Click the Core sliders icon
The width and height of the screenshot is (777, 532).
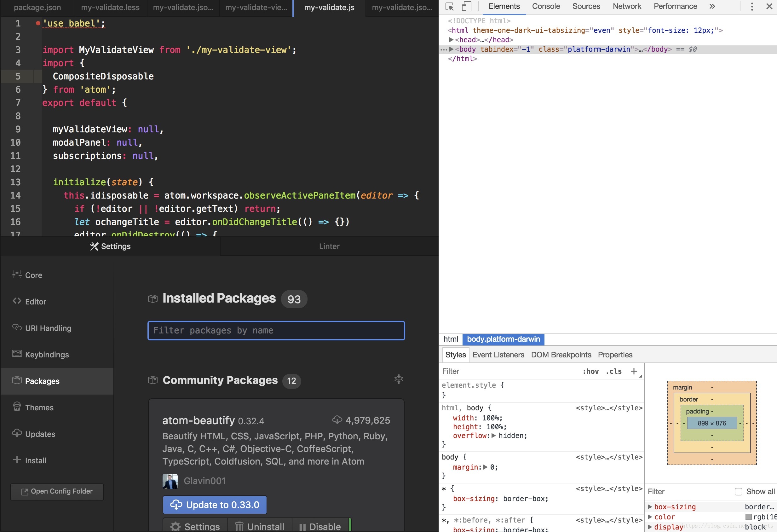(x=17, y=275)
